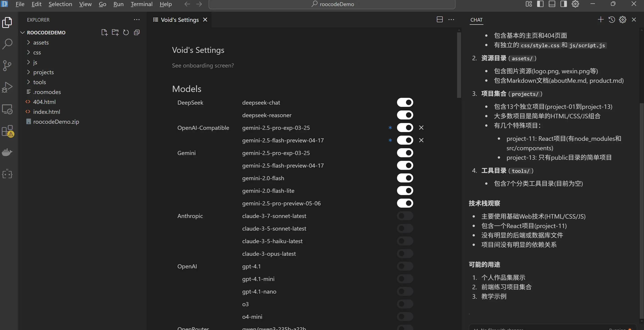Screen dimensions: 644x330
Task: Expand the css folder
Action: pos(28,52)
